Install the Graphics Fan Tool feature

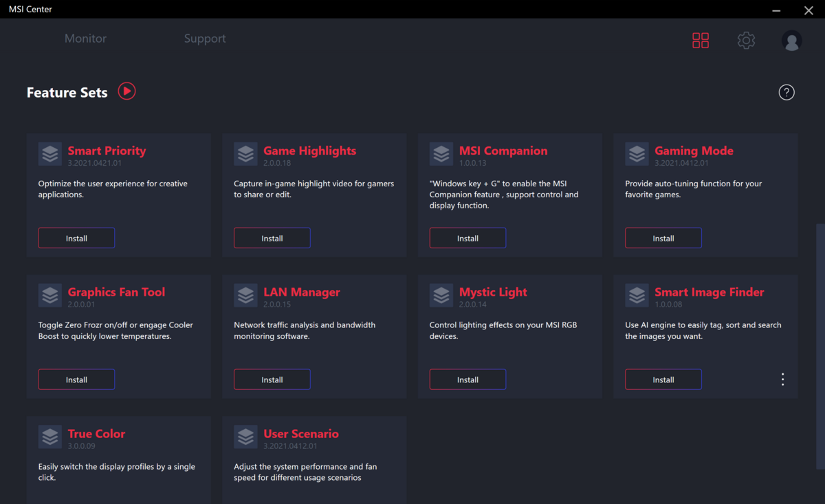click(x=76, y=380)
